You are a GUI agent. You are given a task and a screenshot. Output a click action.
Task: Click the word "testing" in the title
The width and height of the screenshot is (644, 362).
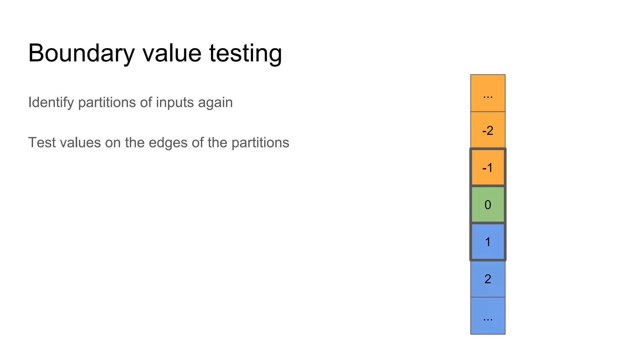[x=245, y=53]
